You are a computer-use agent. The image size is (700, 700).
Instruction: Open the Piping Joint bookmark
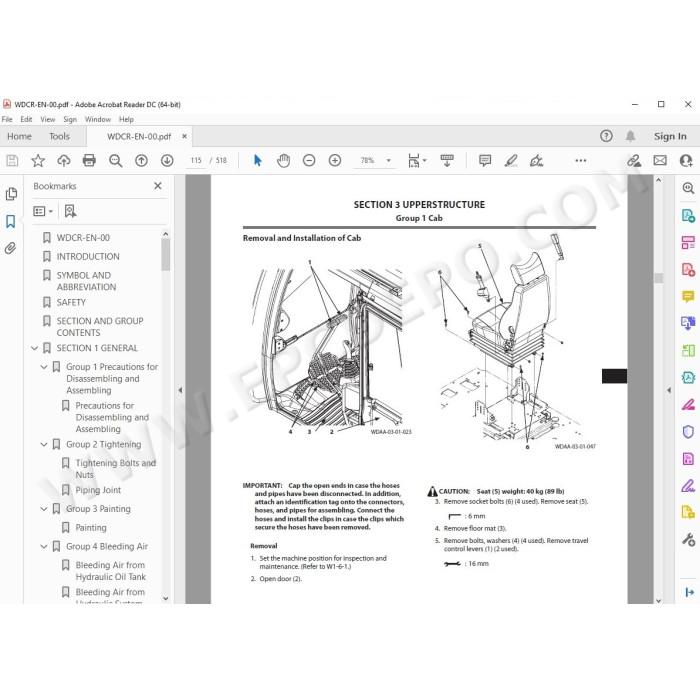[98, 490]
